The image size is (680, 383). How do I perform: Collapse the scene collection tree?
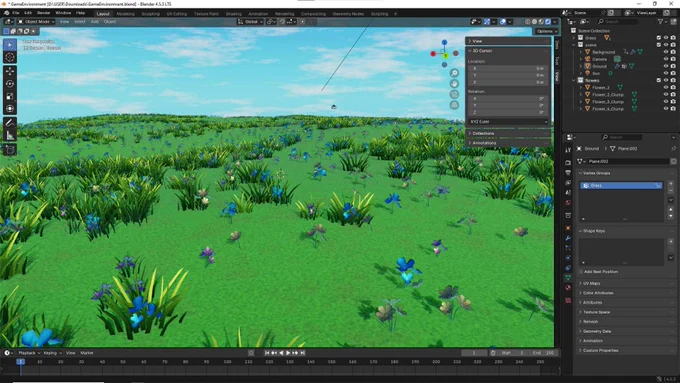pos(574,45)
